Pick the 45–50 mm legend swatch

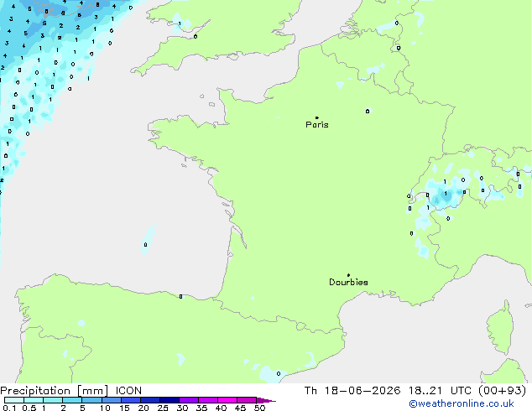click(247, 400)
